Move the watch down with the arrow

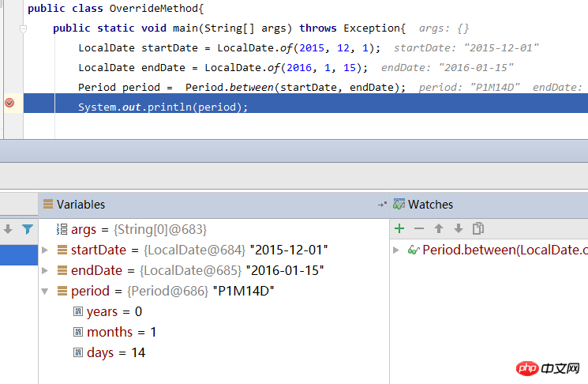pos(459,228)
